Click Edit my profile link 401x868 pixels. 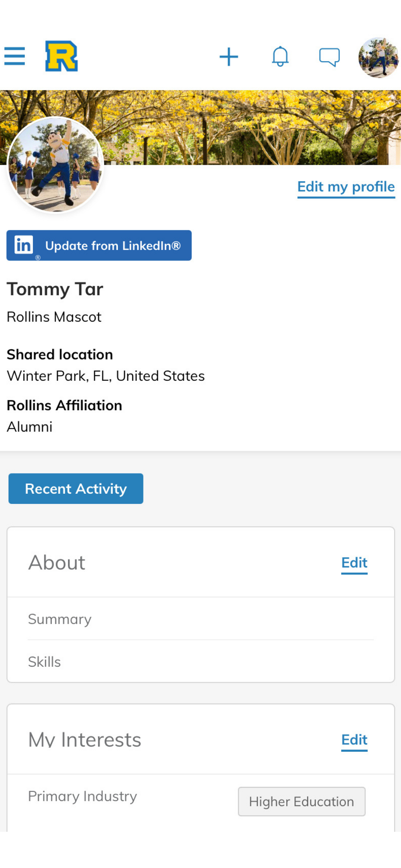click(x=346, y=187)
